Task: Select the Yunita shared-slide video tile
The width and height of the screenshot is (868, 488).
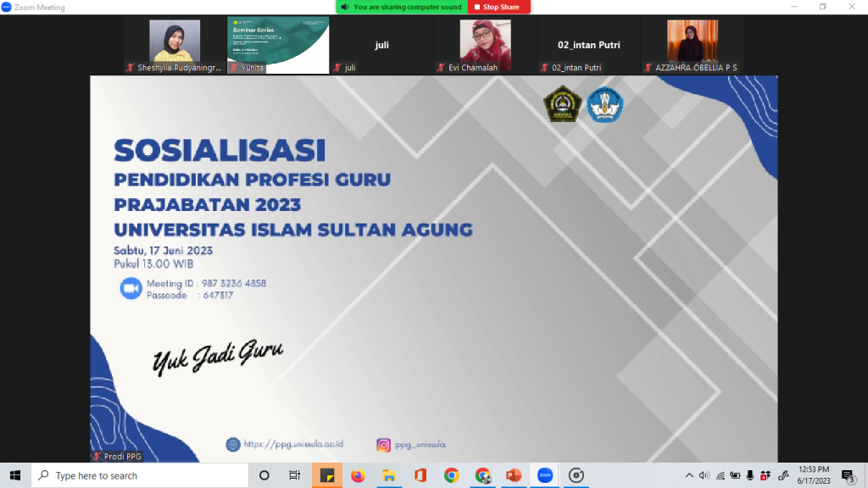Action: click(x=278, y=45)
